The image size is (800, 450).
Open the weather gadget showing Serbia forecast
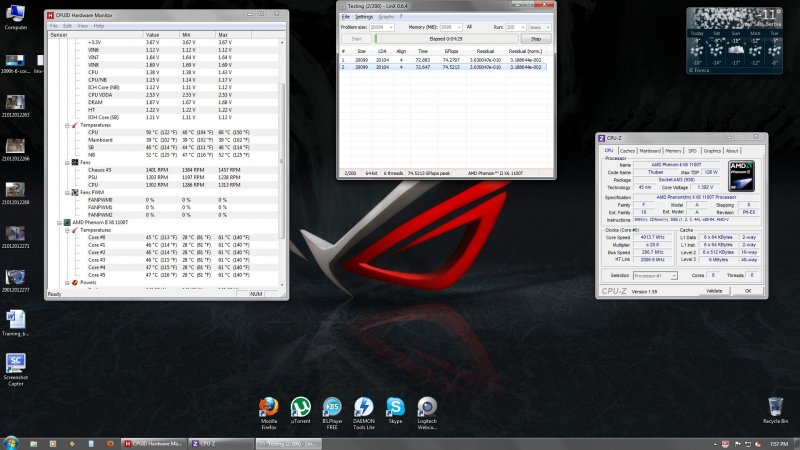pos(734,40)
